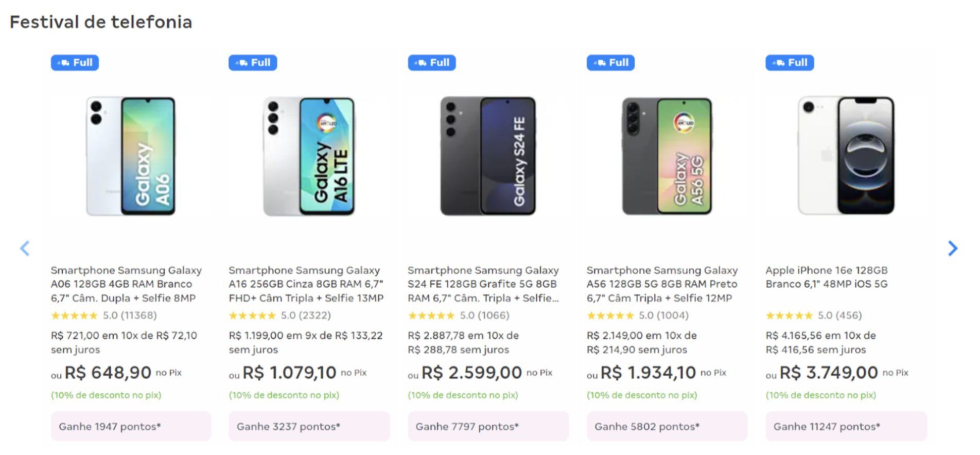Click the Full badge on Galaxy A56
Screen dimensions: 980x455
(x=610, y=63)
